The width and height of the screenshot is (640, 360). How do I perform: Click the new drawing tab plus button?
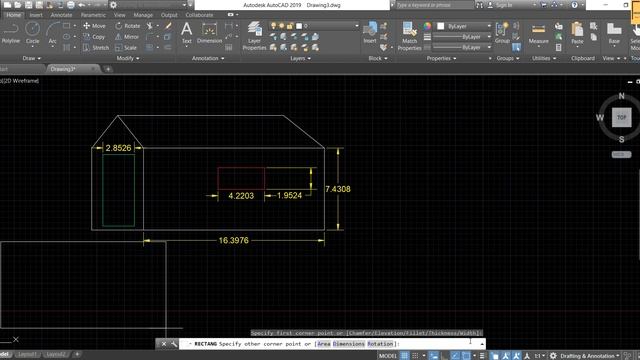click(108, 69)
